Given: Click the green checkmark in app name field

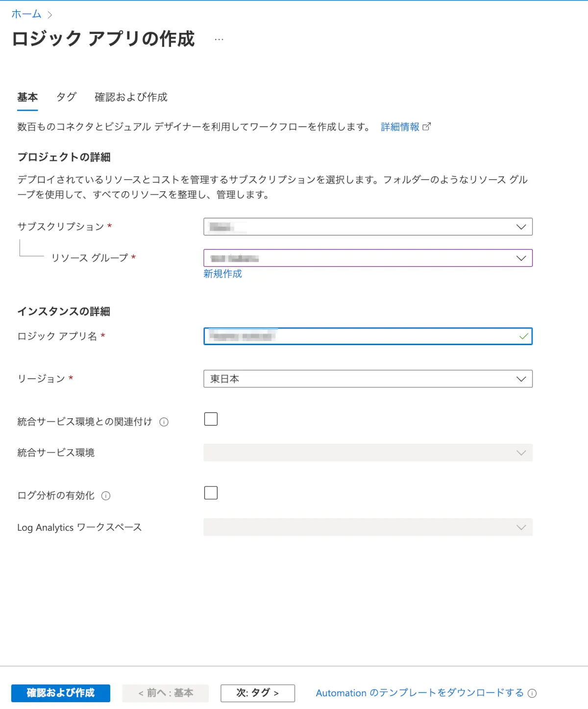Looking at the screenshot, I should click(x=524, y=336).
